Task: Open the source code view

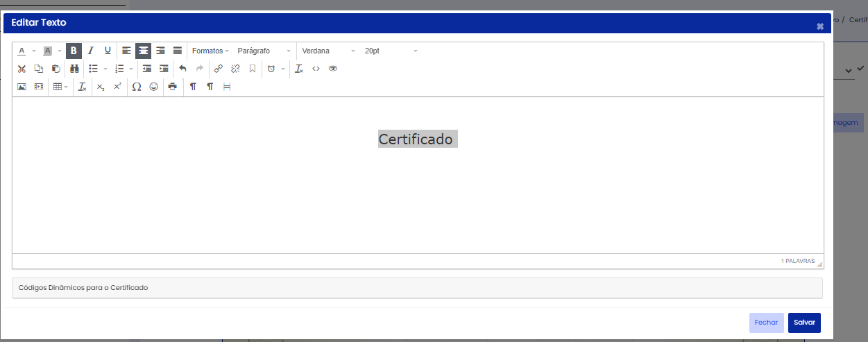Action: [316, 69]
